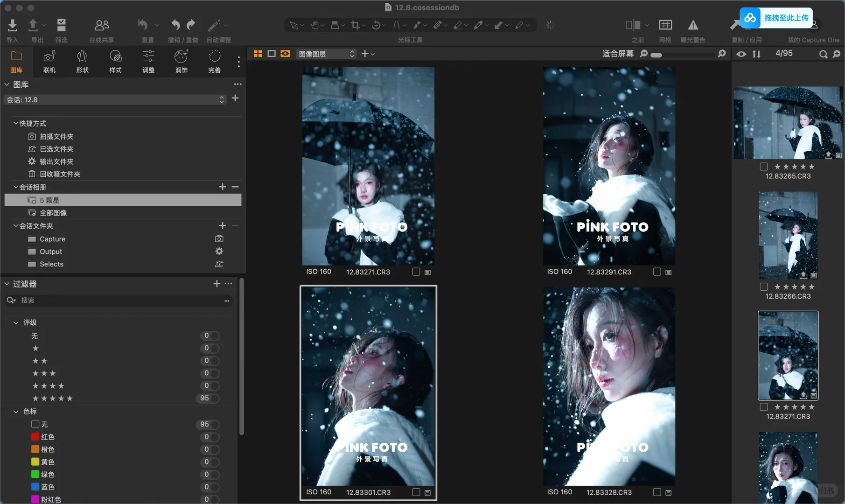
Task: Check the box for thumbnail 12.83265.CR3
Action: pyautogui.click(x=763, y=167)
